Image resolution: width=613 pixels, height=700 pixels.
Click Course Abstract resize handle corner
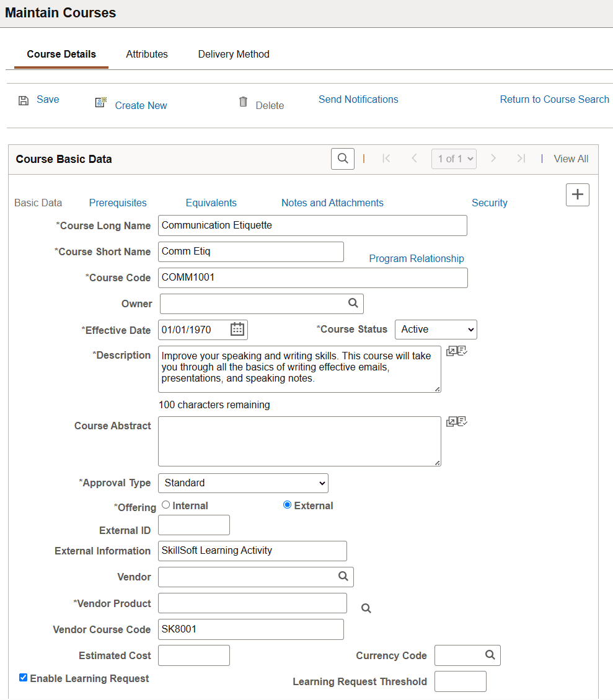[438, 463]
